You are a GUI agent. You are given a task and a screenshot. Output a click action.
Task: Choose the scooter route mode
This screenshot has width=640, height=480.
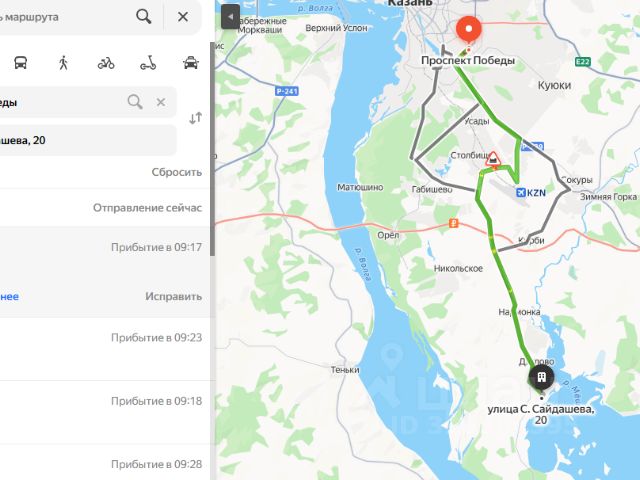pos(148,63)
